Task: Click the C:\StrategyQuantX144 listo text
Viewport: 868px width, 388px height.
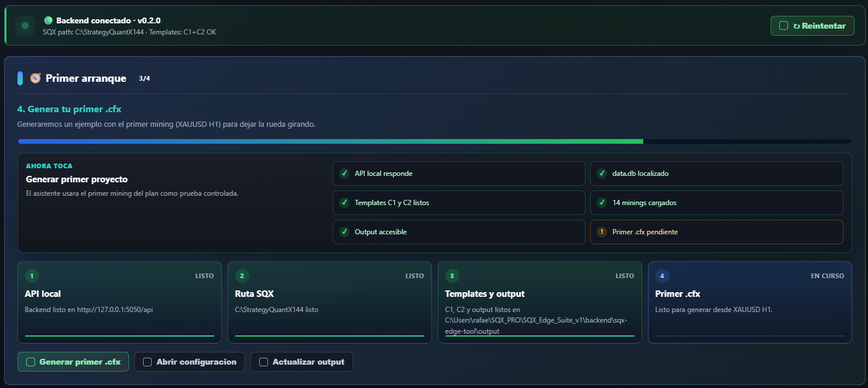Action: [x=277, y=310]
